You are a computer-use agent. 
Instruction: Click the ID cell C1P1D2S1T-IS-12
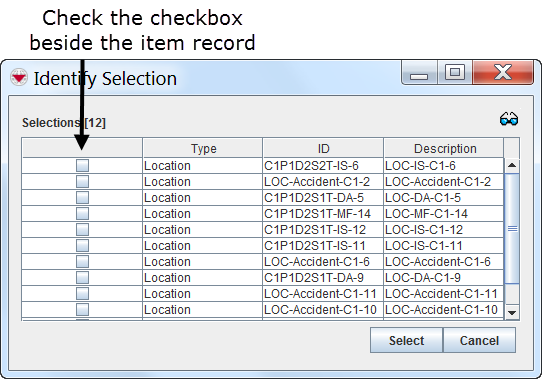(x=323, y=230)
